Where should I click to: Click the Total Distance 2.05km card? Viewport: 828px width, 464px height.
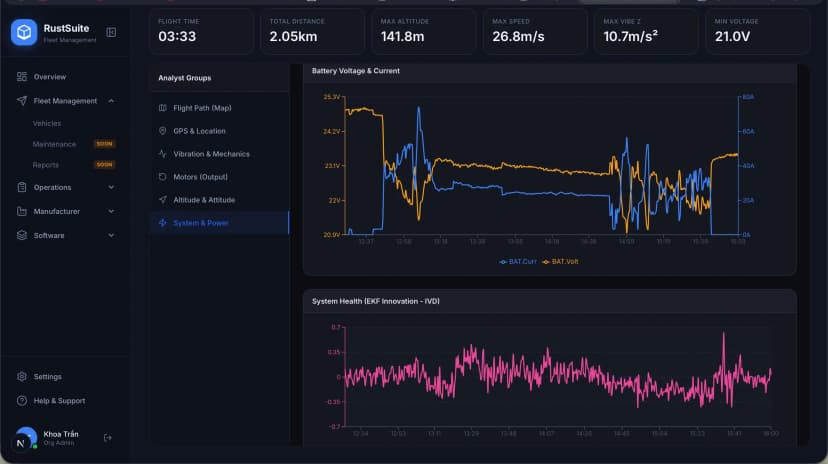(x=313, y=32)
